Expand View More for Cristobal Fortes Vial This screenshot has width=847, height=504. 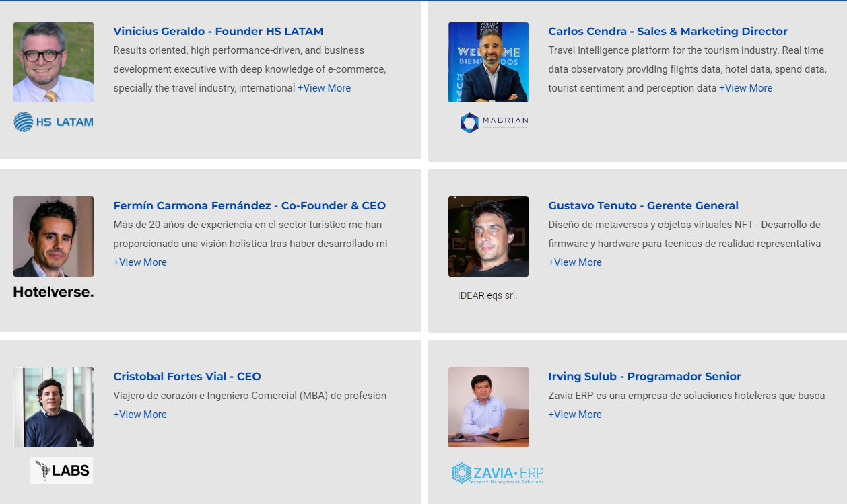140,415
